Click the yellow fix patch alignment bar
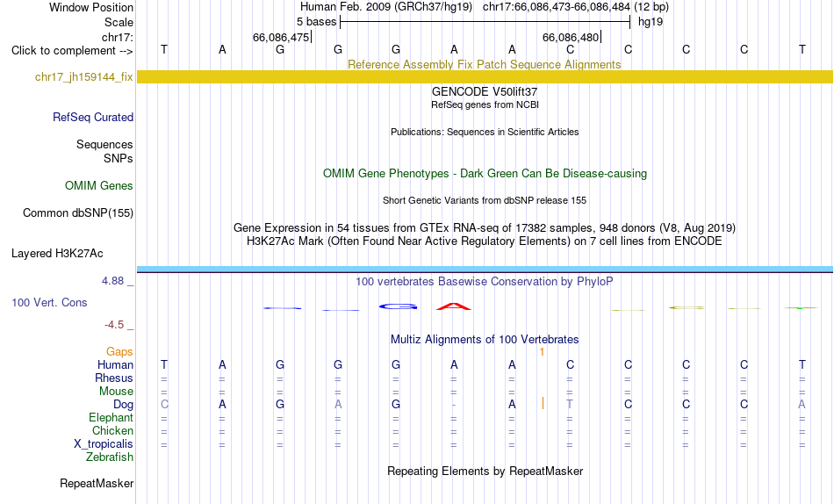 tap(485, 76)
